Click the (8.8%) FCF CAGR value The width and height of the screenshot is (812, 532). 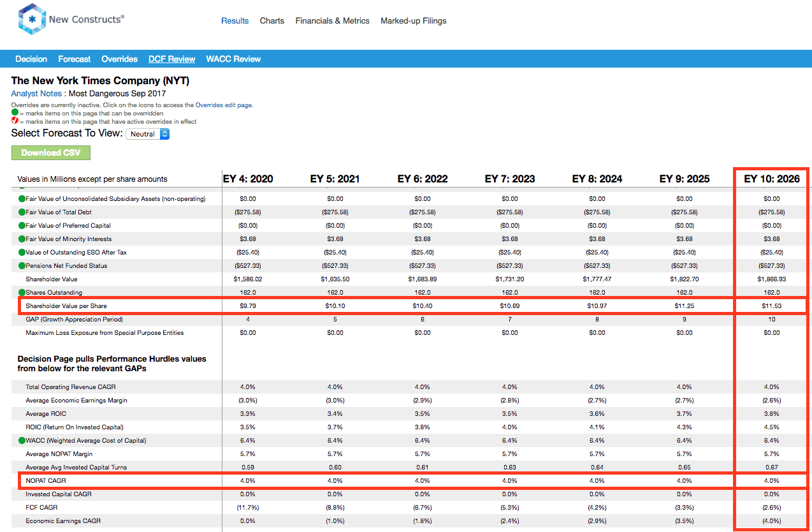[335, 508]
